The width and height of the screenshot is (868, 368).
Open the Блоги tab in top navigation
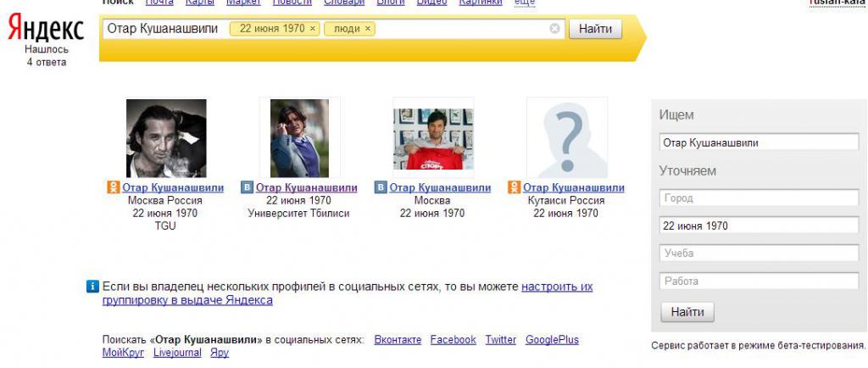391,3
